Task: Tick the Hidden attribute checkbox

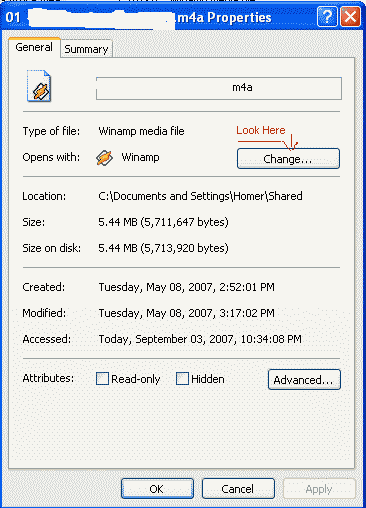Action: tap(182, 379)
